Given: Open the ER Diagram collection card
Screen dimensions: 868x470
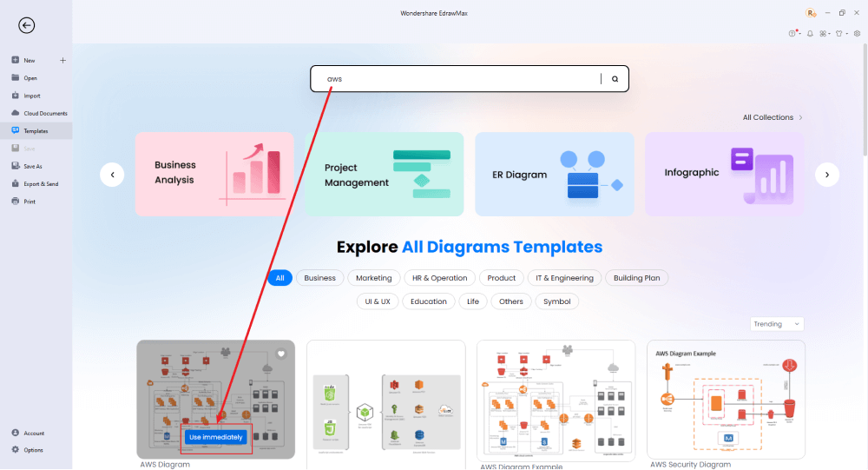Looking at the screenshot, I should (554, 174).
